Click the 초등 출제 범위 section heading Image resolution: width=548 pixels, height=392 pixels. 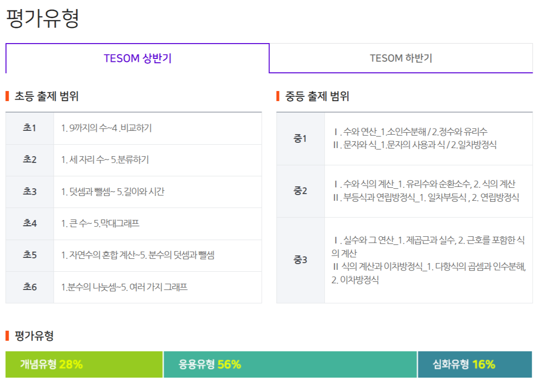click(47, 96)
